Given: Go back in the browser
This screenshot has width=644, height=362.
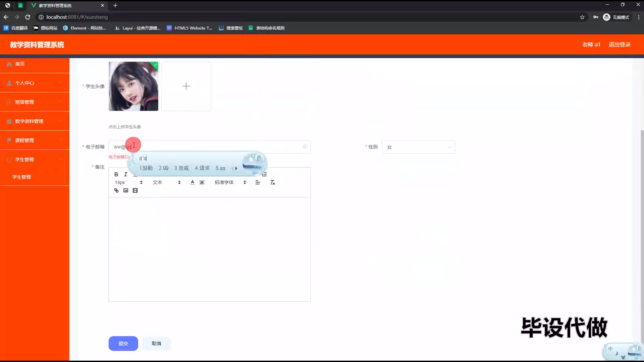Looking at the screenshot, I should pos(6,17).
